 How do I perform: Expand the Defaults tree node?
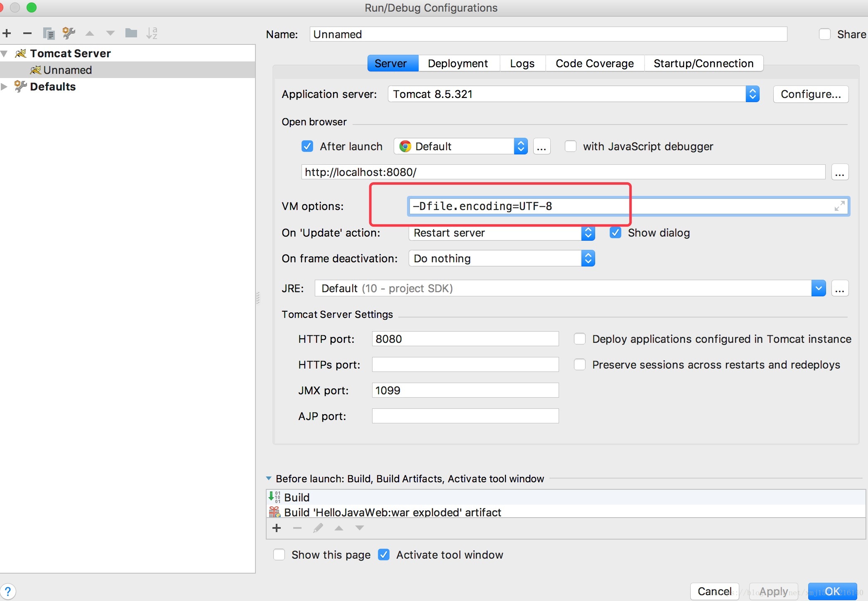coord(4,86)
